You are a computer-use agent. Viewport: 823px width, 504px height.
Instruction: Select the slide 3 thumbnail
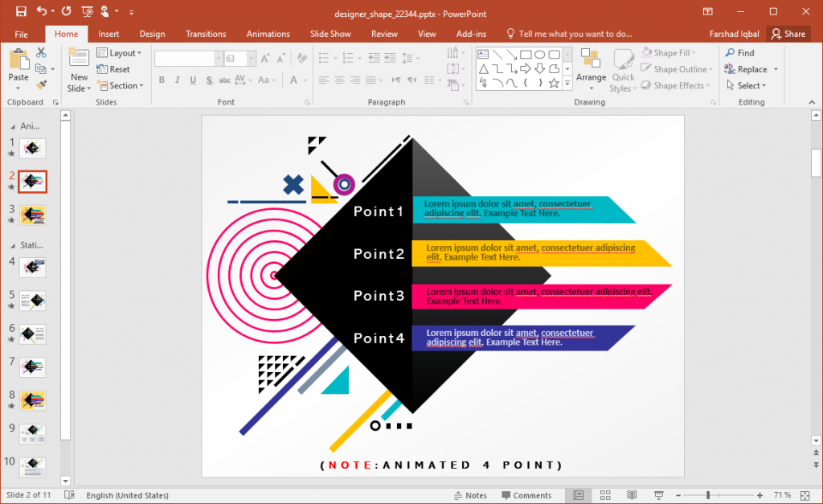(x=32, y=215)
